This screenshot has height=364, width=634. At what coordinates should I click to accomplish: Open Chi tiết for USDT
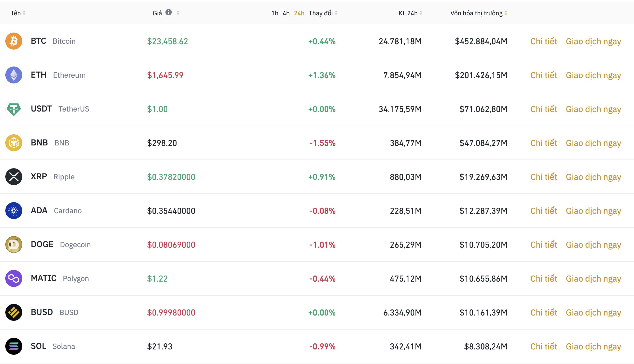544,109
